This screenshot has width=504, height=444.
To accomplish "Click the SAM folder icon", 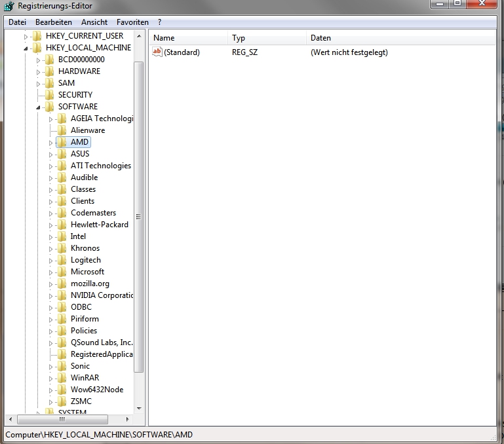I will pyautogui.click(x=50, y=83).
